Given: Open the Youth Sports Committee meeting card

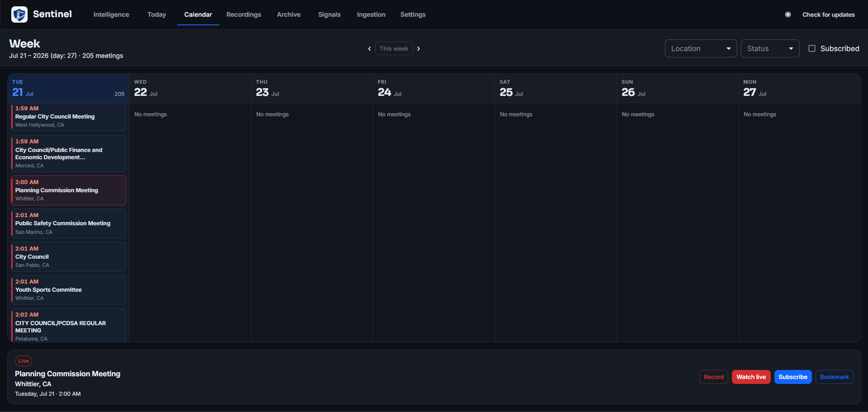Looking at the screenshot, I should click(x=68, y=290).
